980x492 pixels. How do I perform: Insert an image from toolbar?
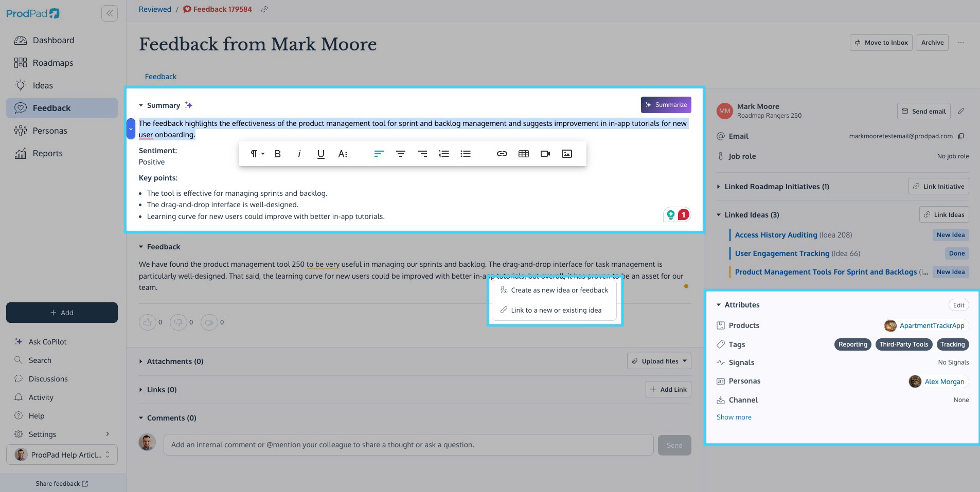[x=567, y=154]
